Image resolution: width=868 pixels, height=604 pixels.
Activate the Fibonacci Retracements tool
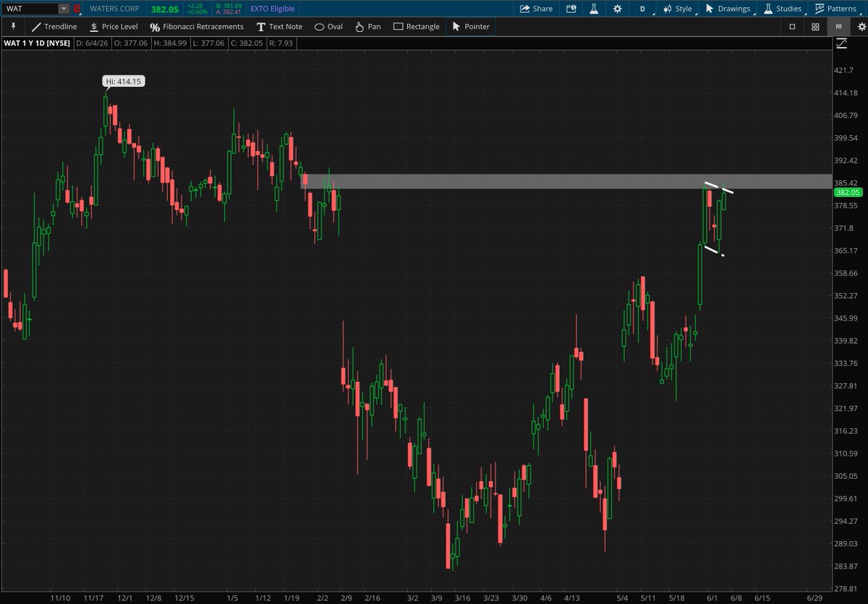[197, 27]
